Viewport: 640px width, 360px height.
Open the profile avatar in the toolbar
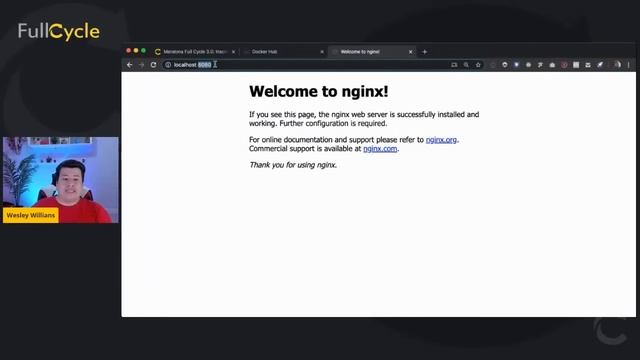[x=617, y=64]
